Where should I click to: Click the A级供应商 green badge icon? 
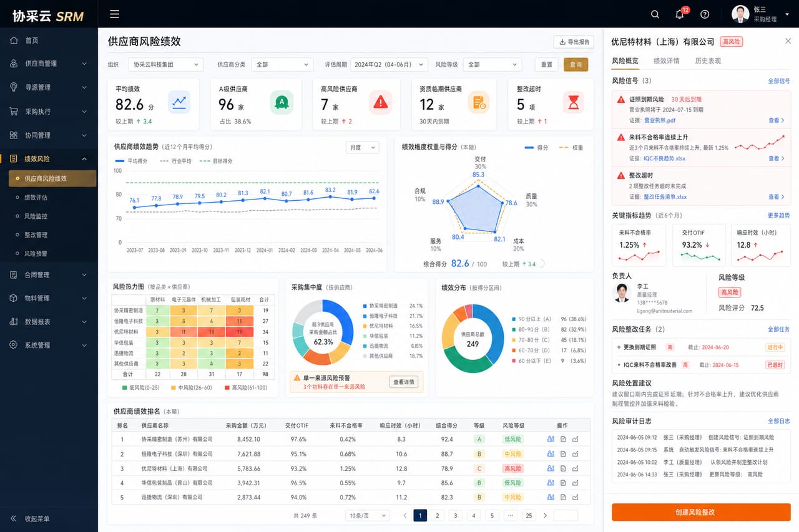pos(282,102)
